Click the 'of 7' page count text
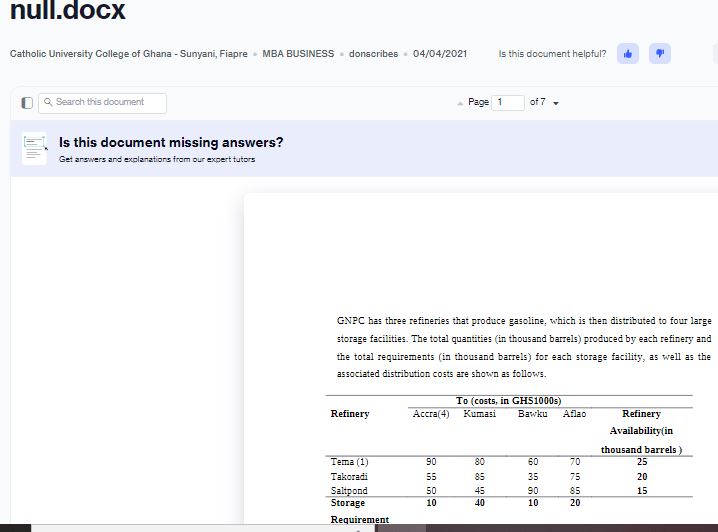Screen dimensions: 718x532 [x=538, y=102]
